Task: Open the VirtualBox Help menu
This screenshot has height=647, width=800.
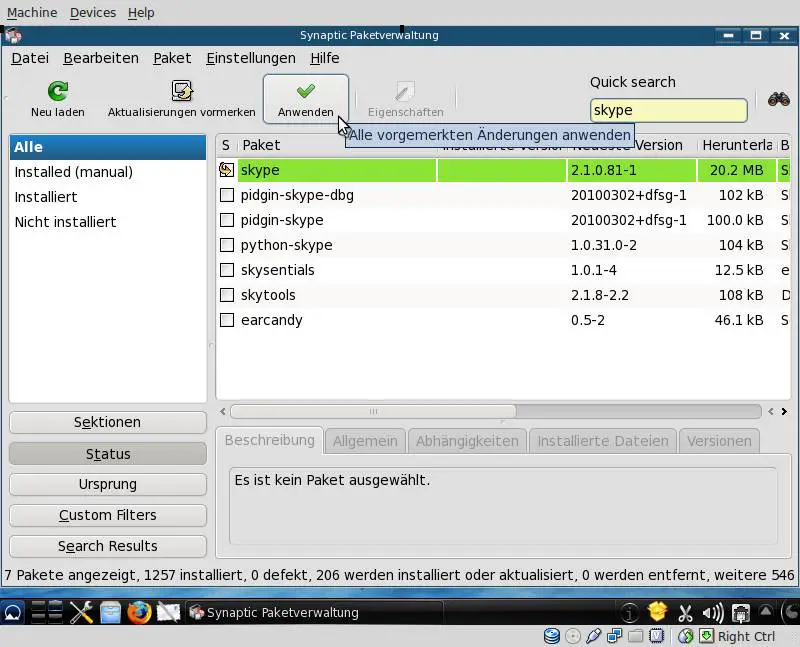Action: [141, 12]
